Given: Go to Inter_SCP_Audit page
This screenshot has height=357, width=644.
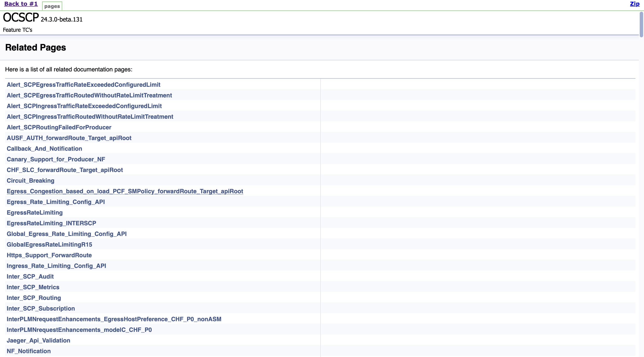Looking at the screenshot, I should [x=30, y=277].
